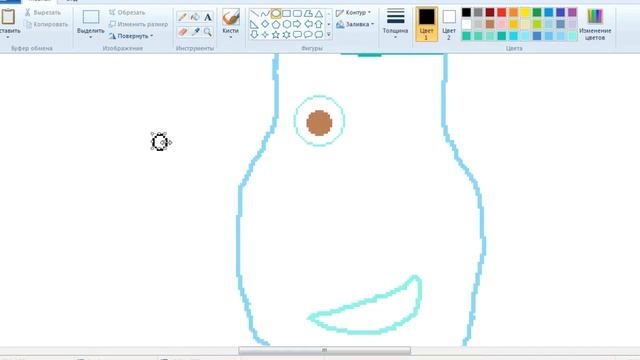
Task: Pick the brown color swatch
Action: coord(490,24)
